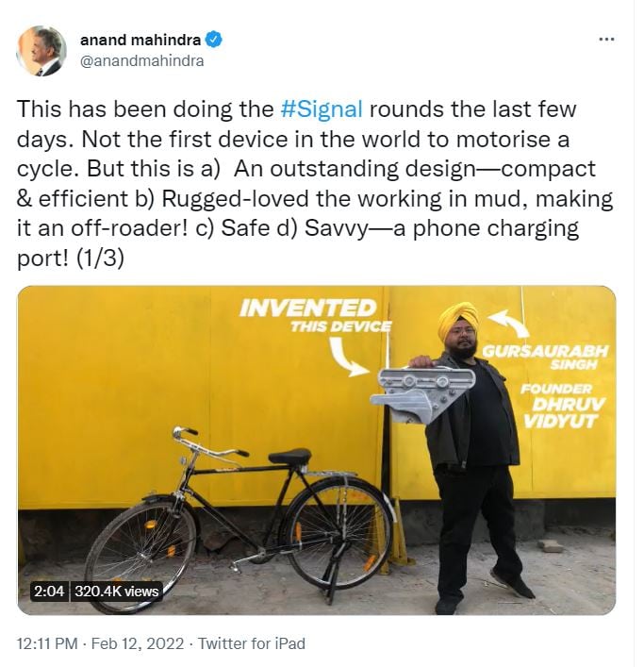Follow the #Signal hashtag link

click(x=322, y=108)
